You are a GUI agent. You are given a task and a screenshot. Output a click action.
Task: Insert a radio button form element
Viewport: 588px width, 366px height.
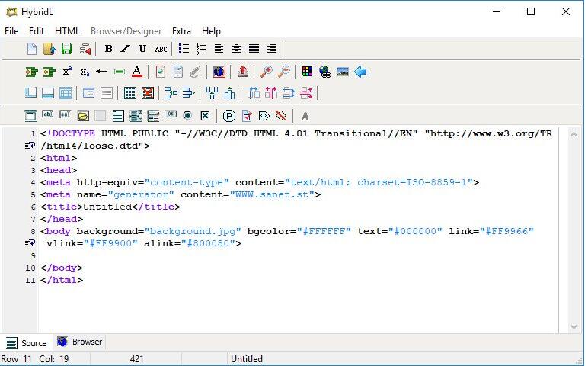[187, 115]
